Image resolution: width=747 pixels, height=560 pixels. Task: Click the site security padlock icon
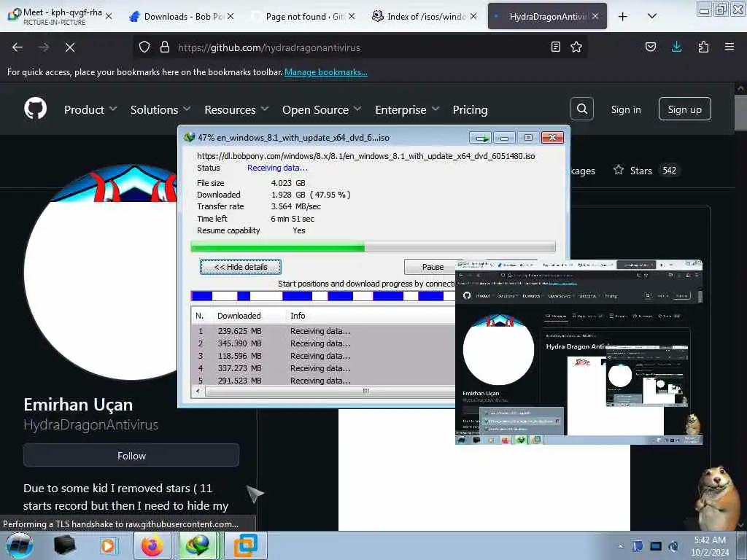(165, 47)
